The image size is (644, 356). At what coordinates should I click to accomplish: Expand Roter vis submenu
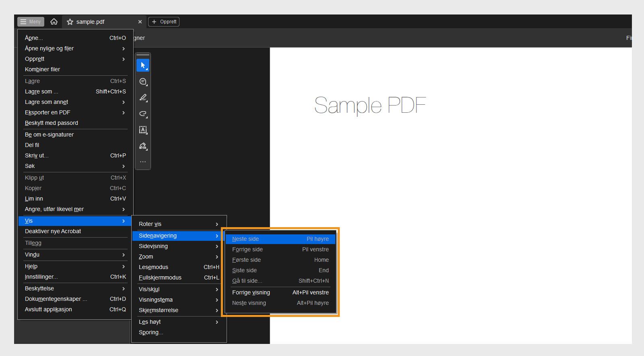point(179,224)
